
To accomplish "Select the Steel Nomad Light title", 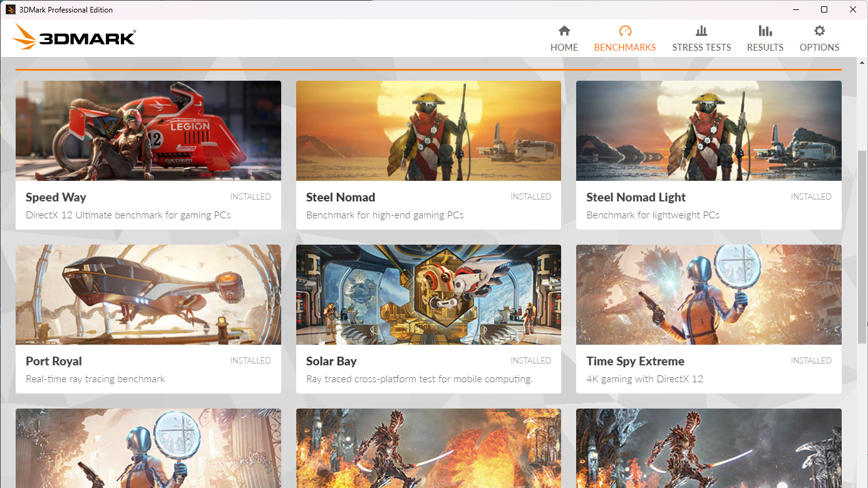I will [636, 198].
